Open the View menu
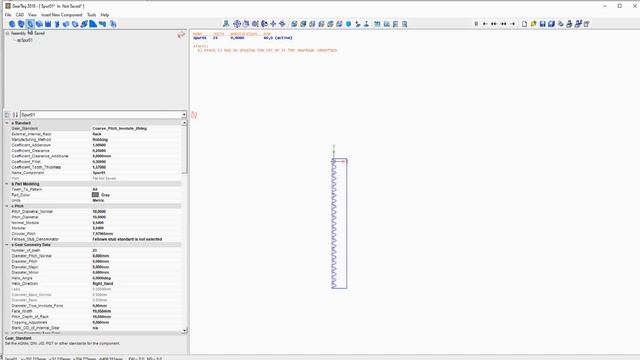The image size is (640, 360). coord(32,15)
